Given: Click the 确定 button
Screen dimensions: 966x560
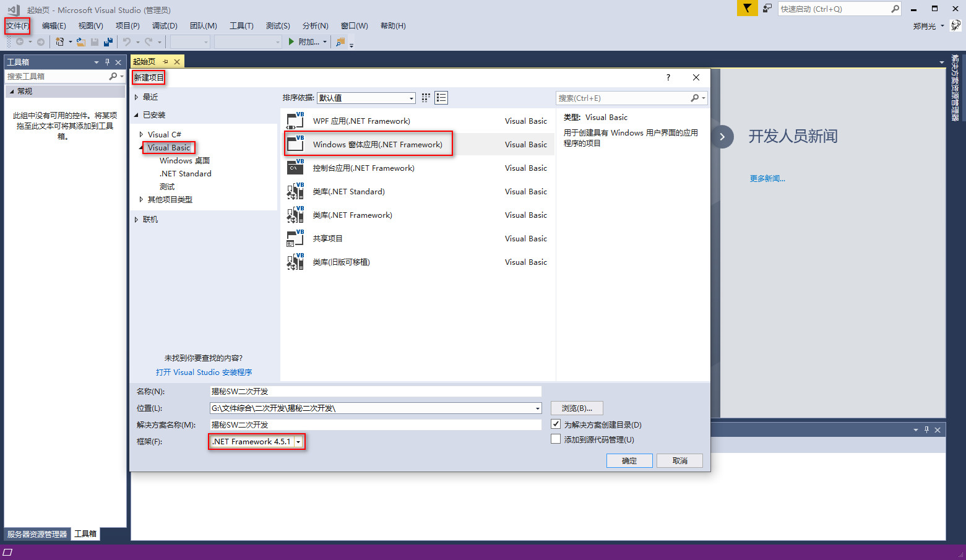Looking at the screenshot, I should coord(629,460).
